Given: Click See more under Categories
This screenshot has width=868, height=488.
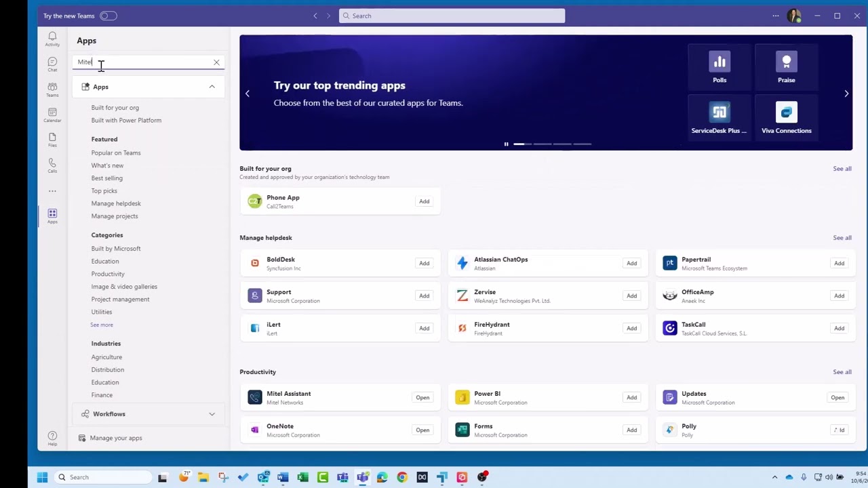Looking at the screenshot, I should click(102, 325).
